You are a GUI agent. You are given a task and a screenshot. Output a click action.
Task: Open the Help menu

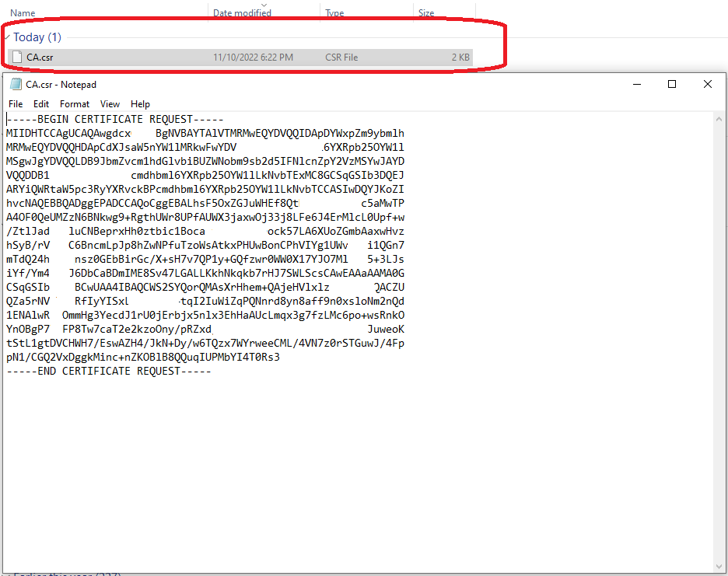140,104
